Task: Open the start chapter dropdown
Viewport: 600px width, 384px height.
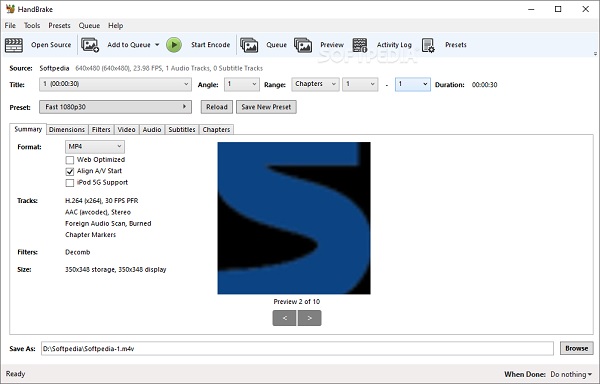Action: pyautogui.click(x=360, y=84)
